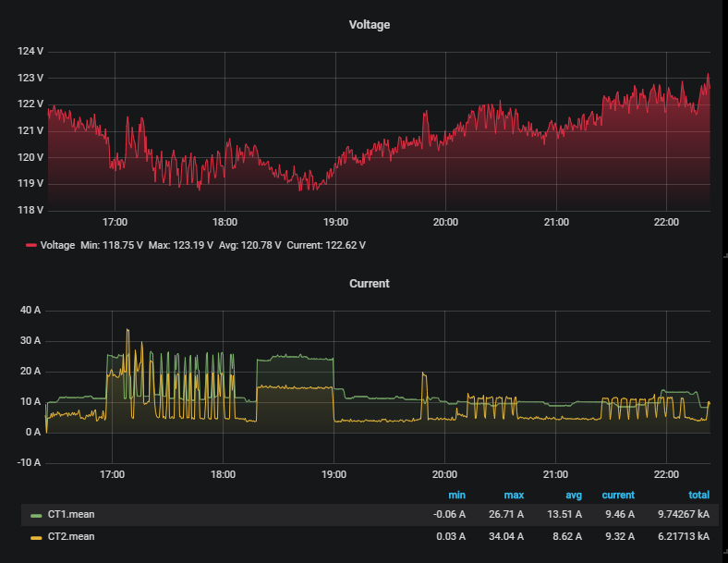Click the 19:00 label on the Voltage time axis

pos(335,223)
